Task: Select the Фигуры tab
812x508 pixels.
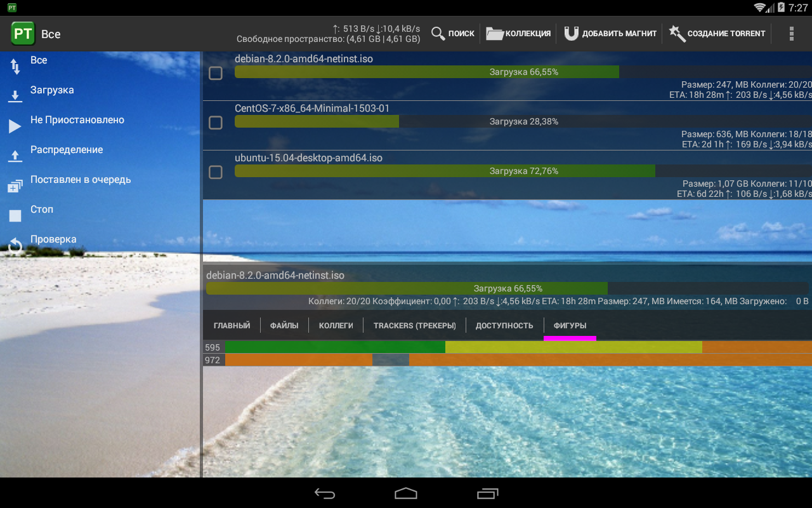Action: [570, 326]
